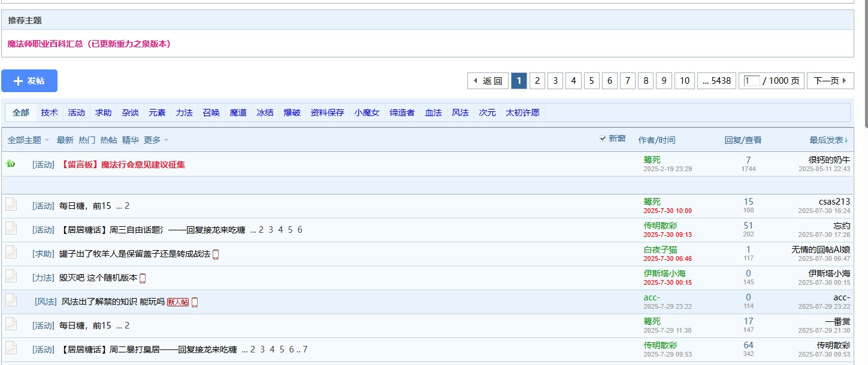The image size is (868, 365).
Task: Open reply count 51 on 周三自由话题
Action: pyautogui.click(x=748, y=226)
